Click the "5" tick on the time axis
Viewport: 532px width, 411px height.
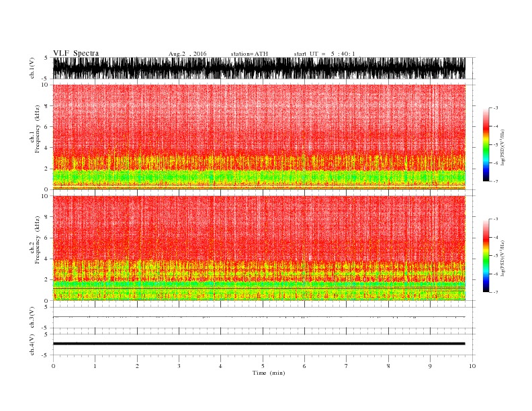pos(263,366)
